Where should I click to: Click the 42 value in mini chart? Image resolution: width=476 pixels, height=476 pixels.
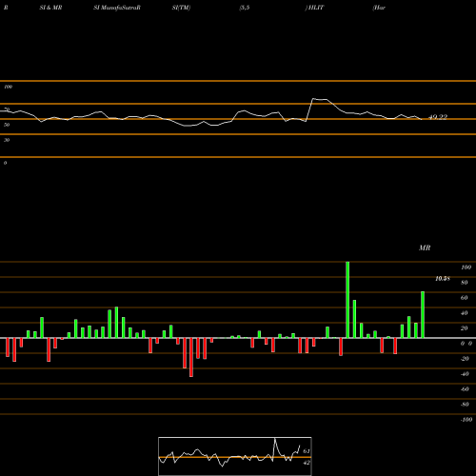click(x=307, y=463)
